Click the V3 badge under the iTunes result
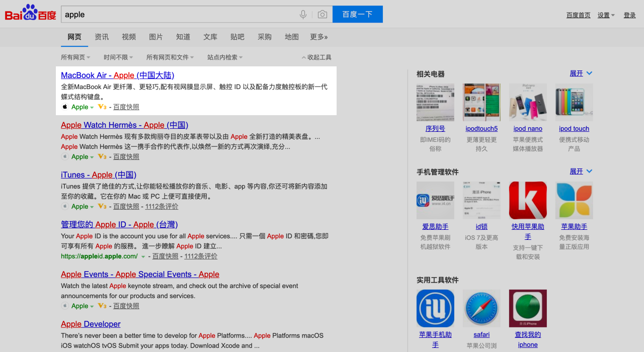The height and width of the screenshot is (352, 644). tap(102, 206)
